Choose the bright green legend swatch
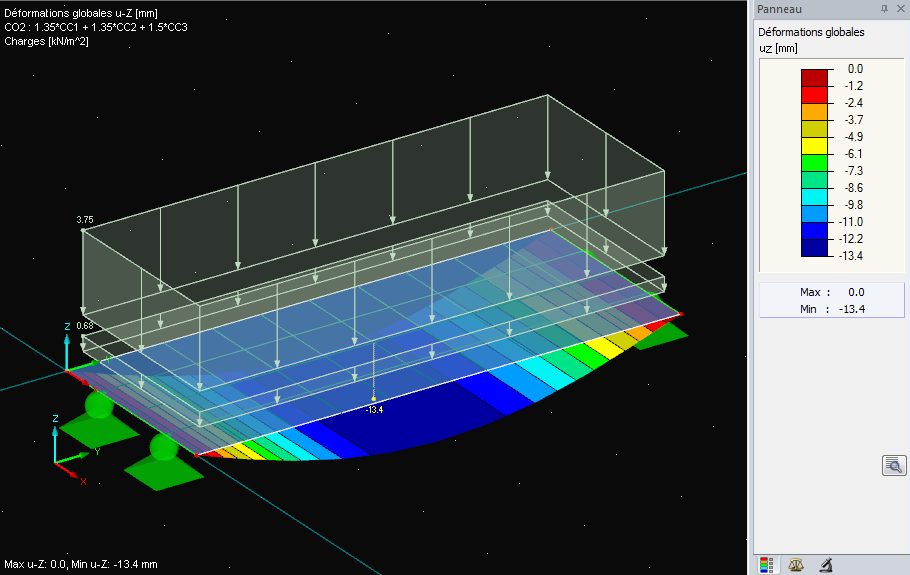This screenshot has width=910, height=575. (814, 162)
